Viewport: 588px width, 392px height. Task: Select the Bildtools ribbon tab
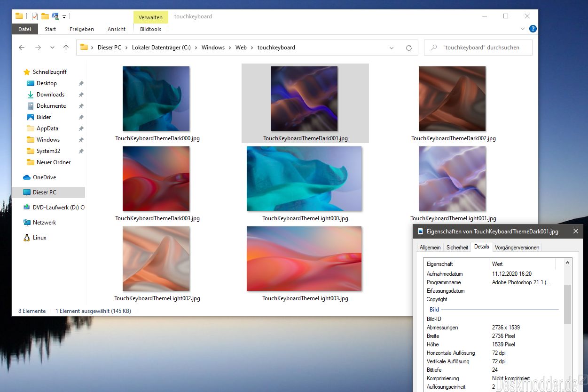(x=150, y=29)
